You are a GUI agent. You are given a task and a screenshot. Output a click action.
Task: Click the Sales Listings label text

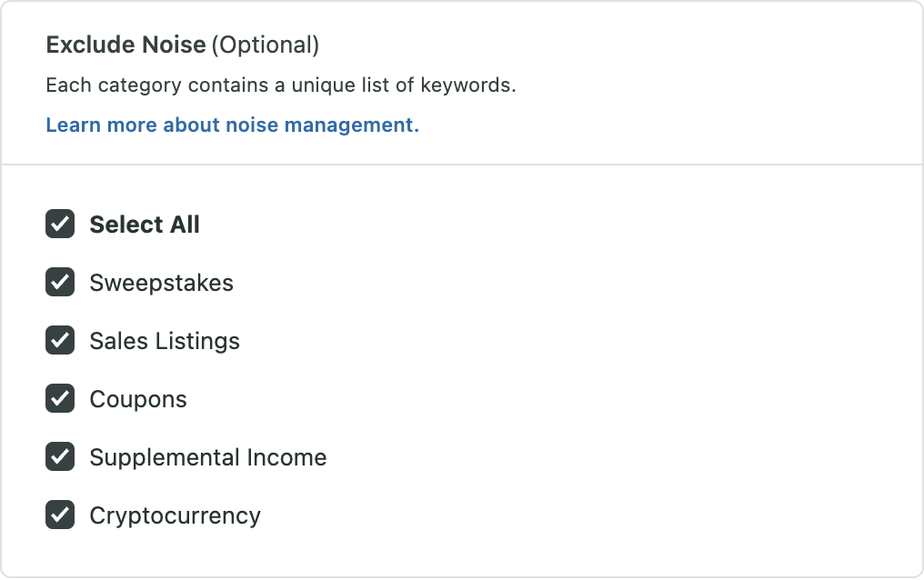pyautogui.click(x=165, y=342)
